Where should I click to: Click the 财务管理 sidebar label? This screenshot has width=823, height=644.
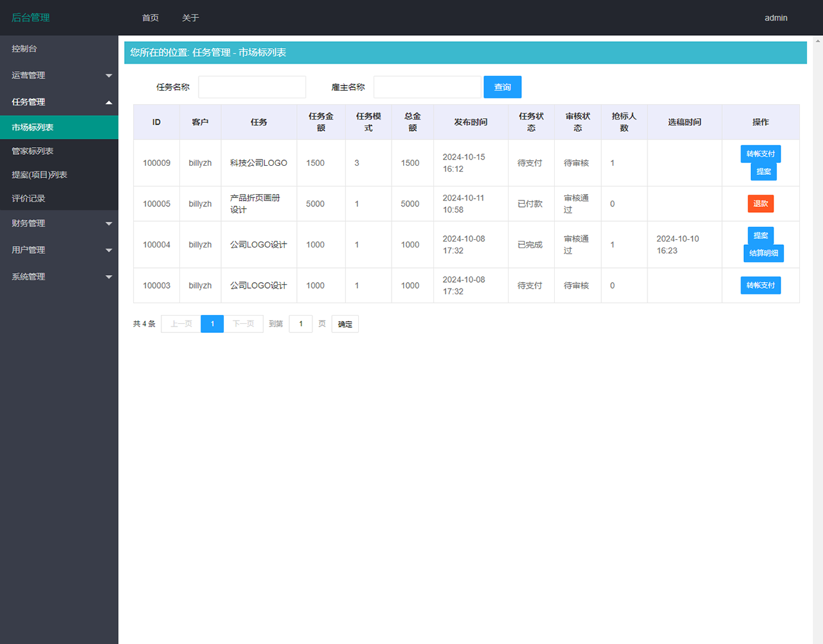(28, 224)
